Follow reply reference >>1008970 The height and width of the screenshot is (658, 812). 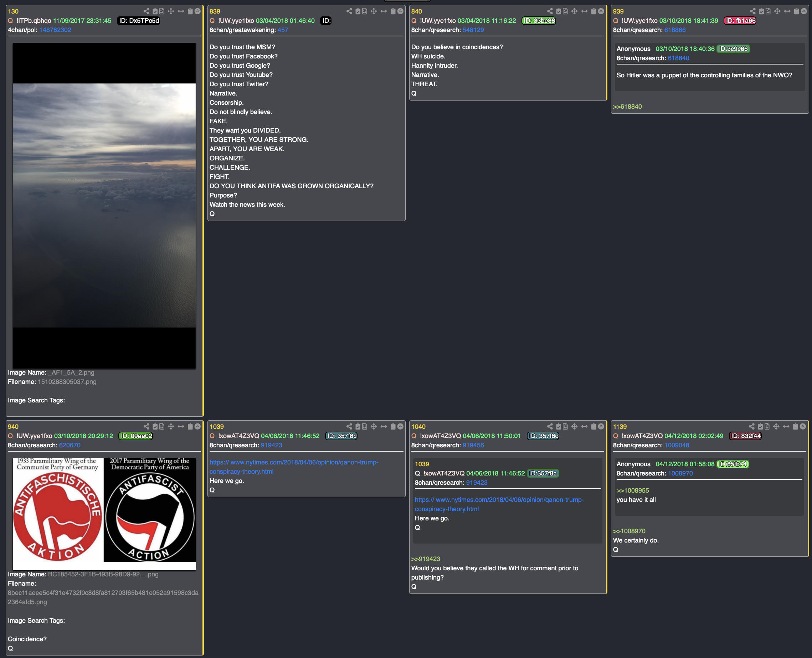click(x=629, y=531)
